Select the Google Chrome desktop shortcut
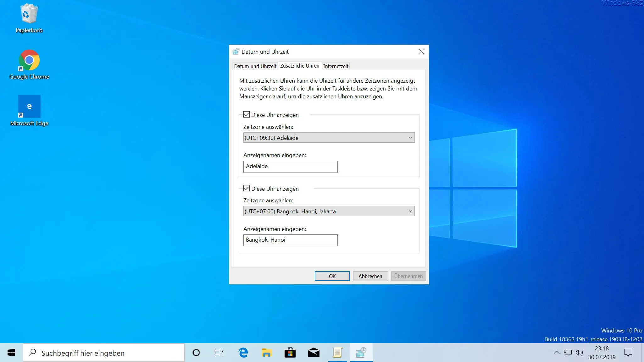Screen dimensions: 644x362 pos(29,64)
